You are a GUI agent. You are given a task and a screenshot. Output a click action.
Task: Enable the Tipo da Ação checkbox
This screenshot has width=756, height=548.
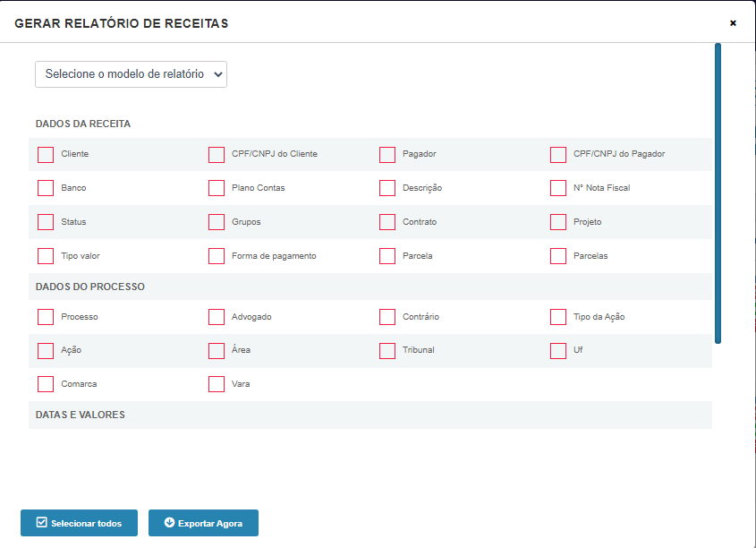(x=558, y=317)
